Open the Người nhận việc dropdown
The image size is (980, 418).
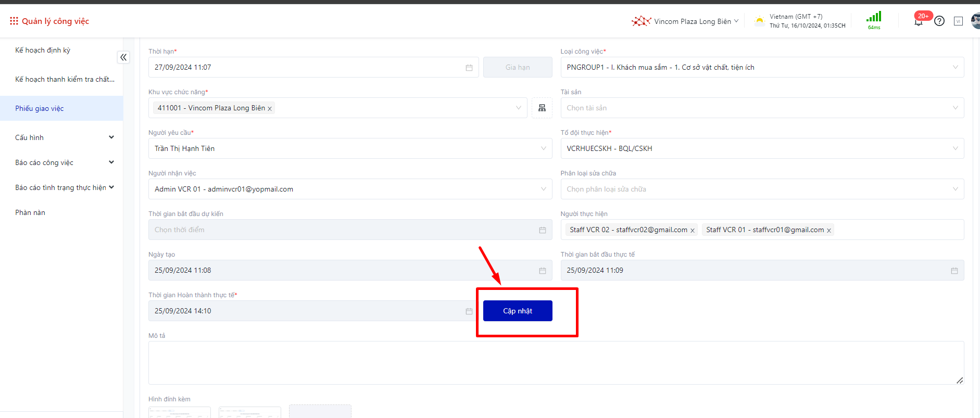click(350, 189)
